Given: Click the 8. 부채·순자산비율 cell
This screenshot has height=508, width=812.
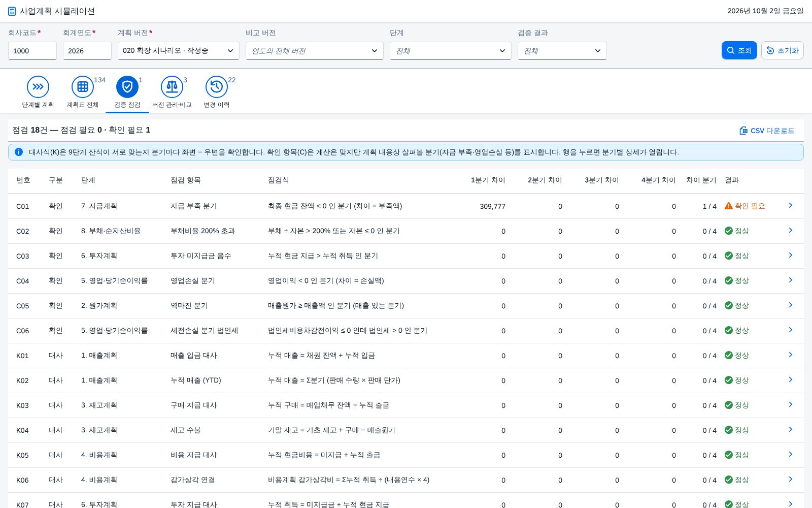Looking at the screenshot, I should [x=111, y=231].
